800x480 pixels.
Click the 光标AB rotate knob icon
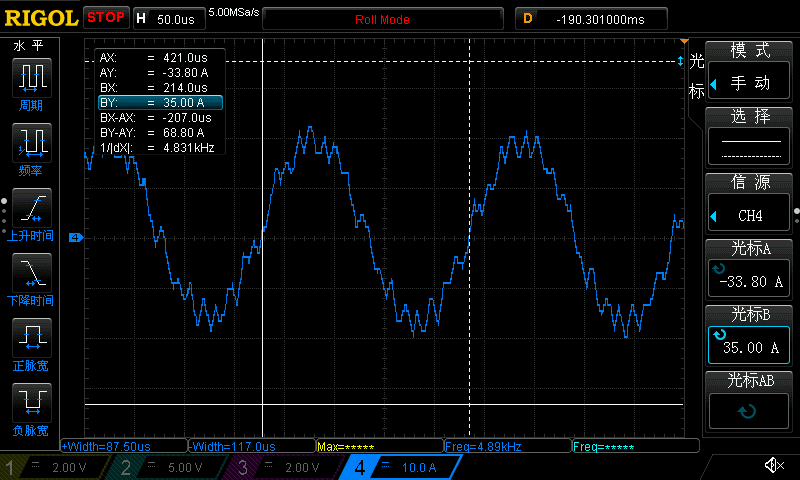pos(748,411)
